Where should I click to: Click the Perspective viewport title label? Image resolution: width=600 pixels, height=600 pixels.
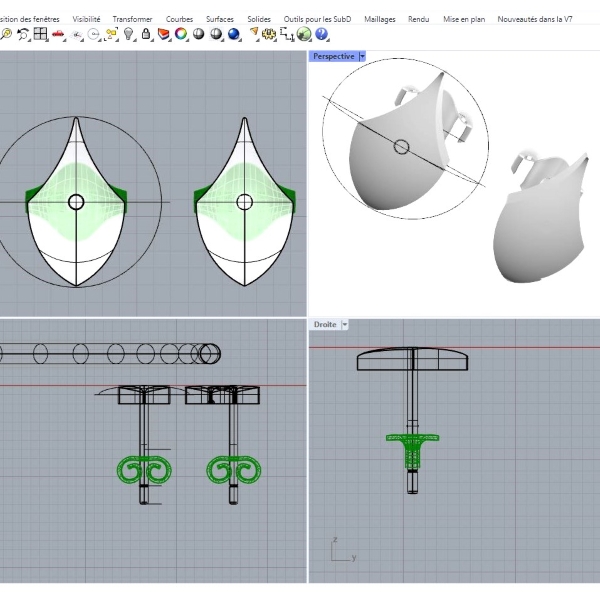[333, 57]
